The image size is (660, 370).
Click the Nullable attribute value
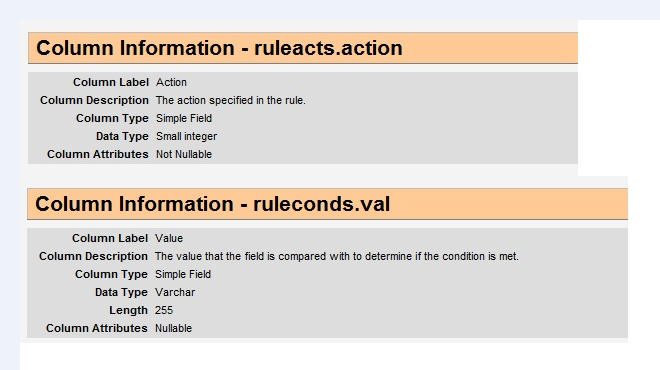pyautogui.click(x=173, y=328)
